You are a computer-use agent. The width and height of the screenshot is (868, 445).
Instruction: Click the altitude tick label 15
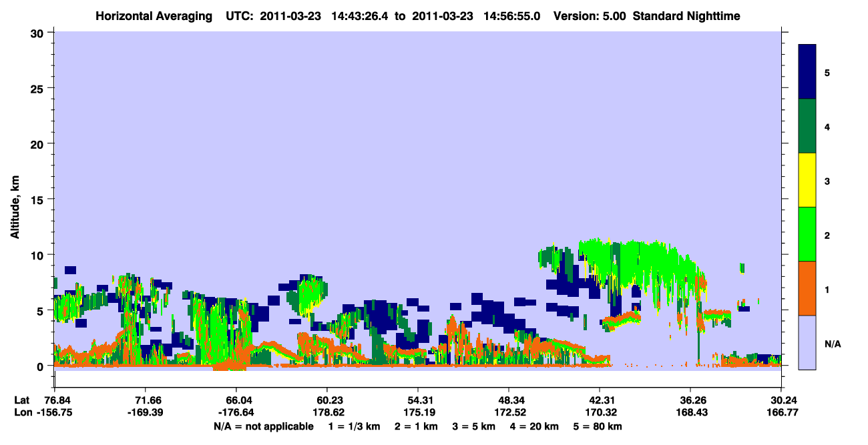click(39, 199)
